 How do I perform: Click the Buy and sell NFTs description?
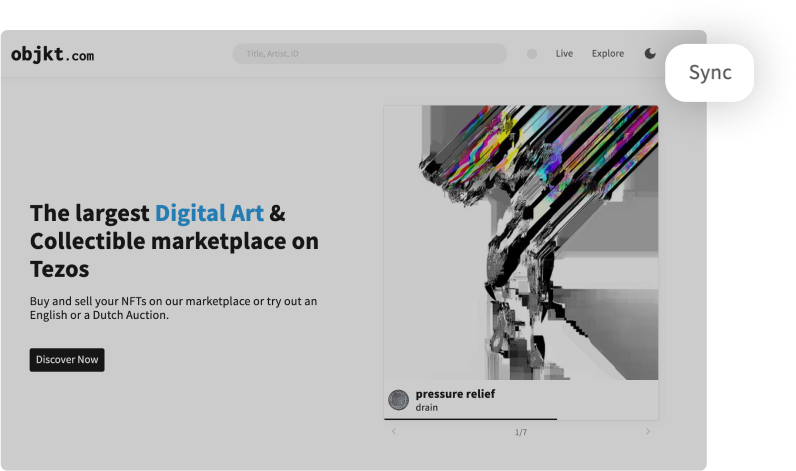coord(173,307)
